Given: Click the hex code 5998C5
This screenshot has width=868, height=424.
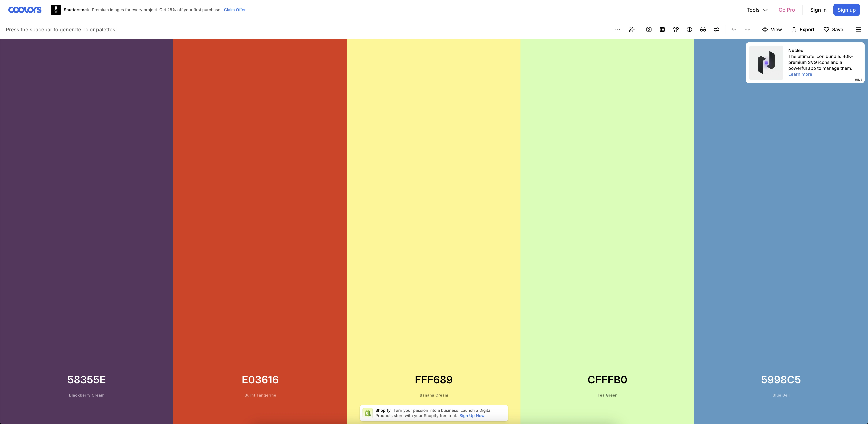Looking at the screenshot, I should pyautogui.click(x=781, y=380).
